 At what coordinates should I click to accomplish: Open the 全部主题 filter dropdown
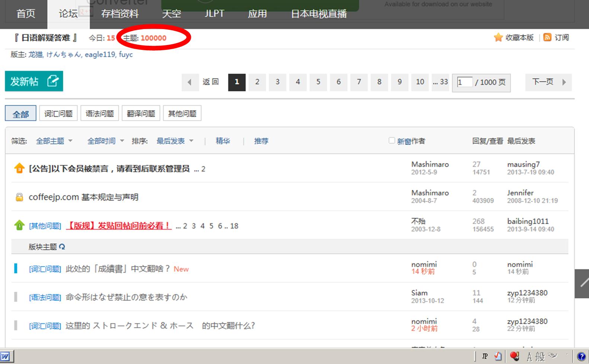coord(54,141)
